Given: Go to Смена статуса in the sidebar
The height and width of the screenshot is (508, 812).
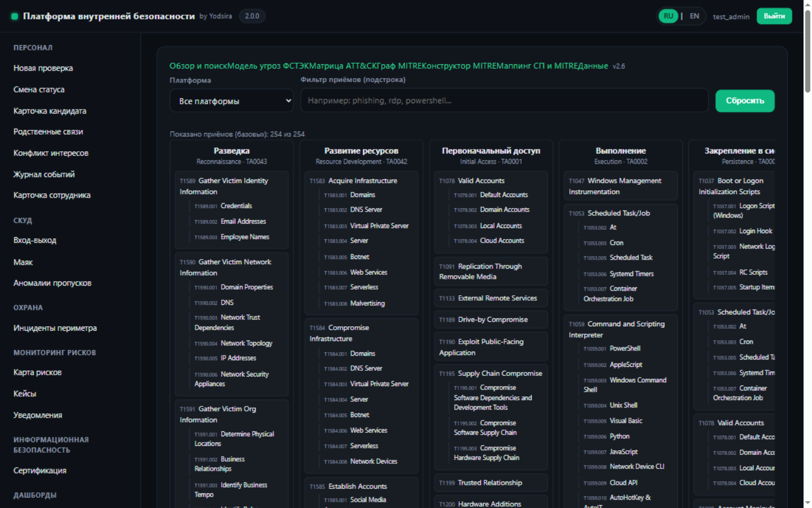Looking at the screenshot, I should tap(39, 90).
